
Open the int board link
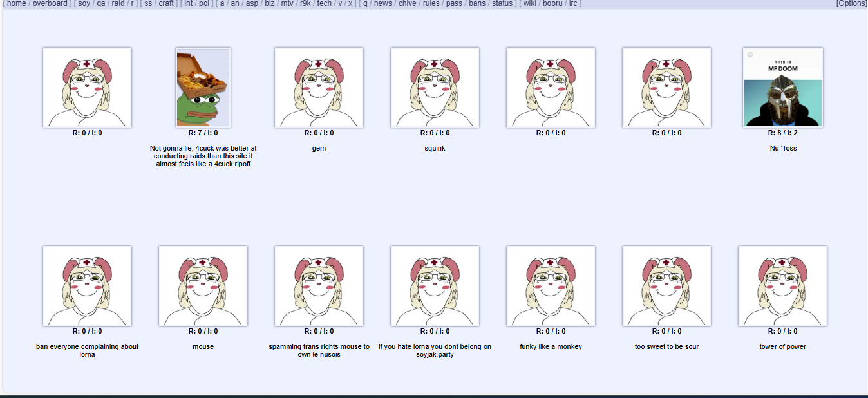pyautogui.click(x=188, y=3)
